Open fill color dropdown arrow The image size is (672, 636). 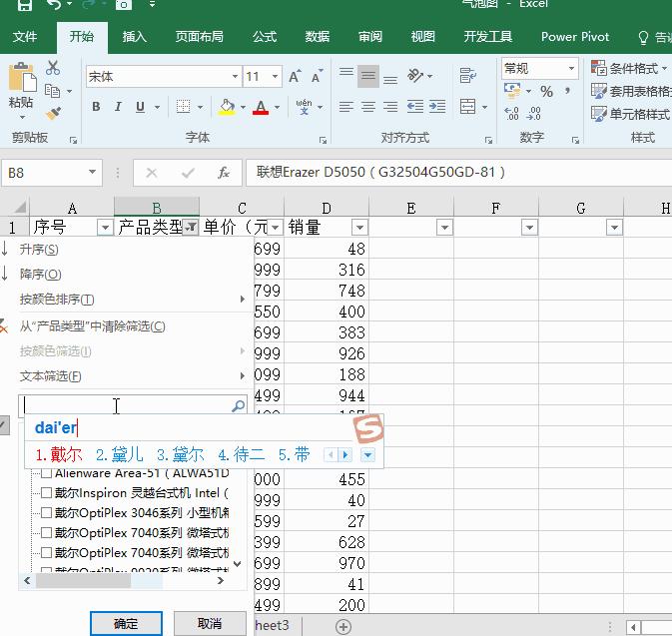click(x=243, y=107)
